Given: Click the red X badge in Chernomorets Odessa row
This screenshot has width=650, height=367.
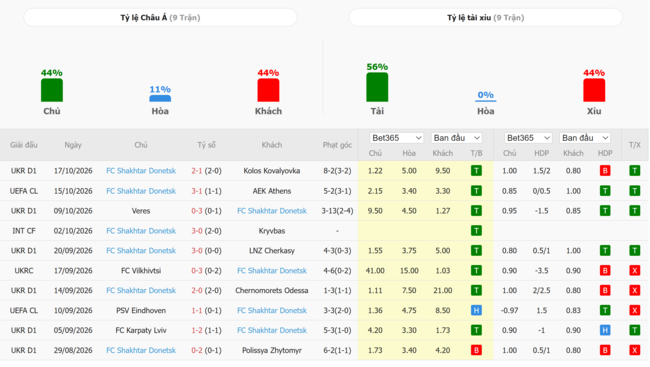Looking at the screenshot, I should pos(635,290).
